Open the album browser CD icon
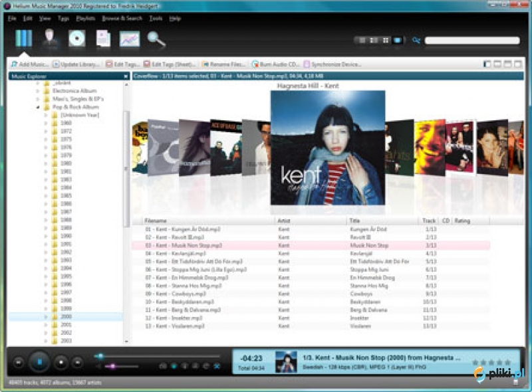Screen dimensions: 532x392 click(x=76, y=39)
